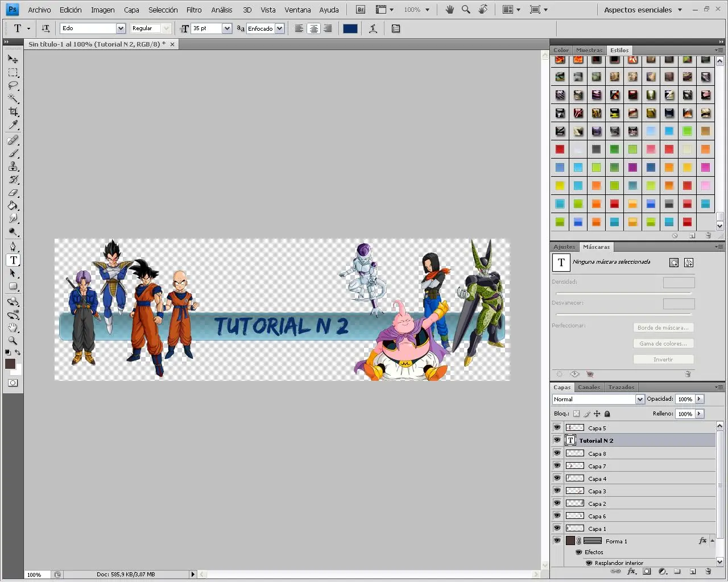Image resolution: width=728 pixels, height=582 pixels.
Task: Hide the Tutorial N 2 text layer
Action: click(x=557, y=440)
